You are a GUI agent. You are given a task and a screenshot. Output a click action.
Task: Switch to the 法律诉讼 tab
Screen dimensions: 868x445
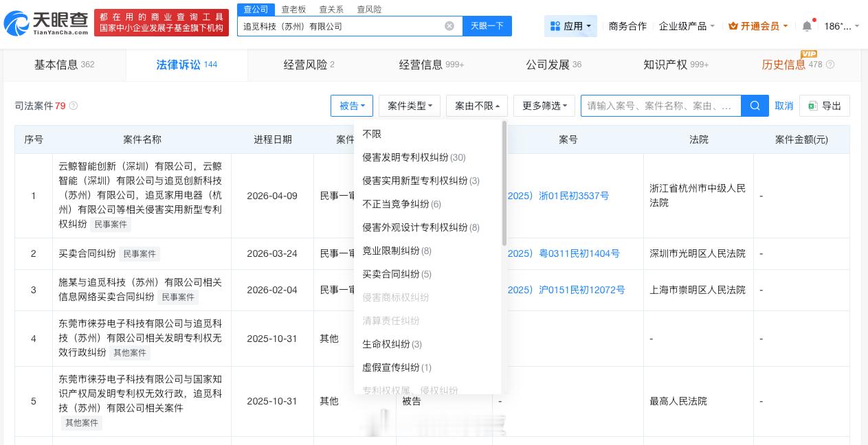tap(186, 65)
